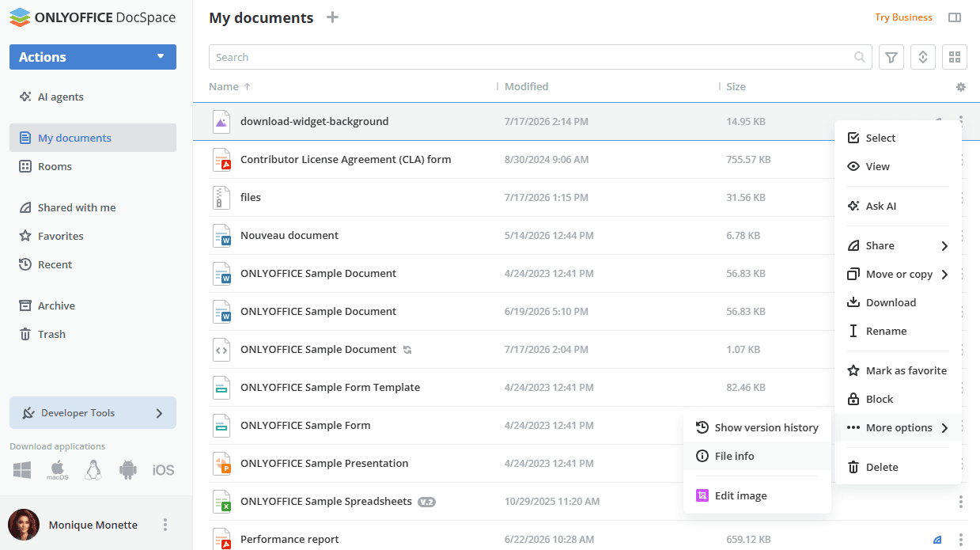Click the ONLYOFFICE Sample Presentation file icon
This screenshot has height=550, width=980.
point(221,464)
